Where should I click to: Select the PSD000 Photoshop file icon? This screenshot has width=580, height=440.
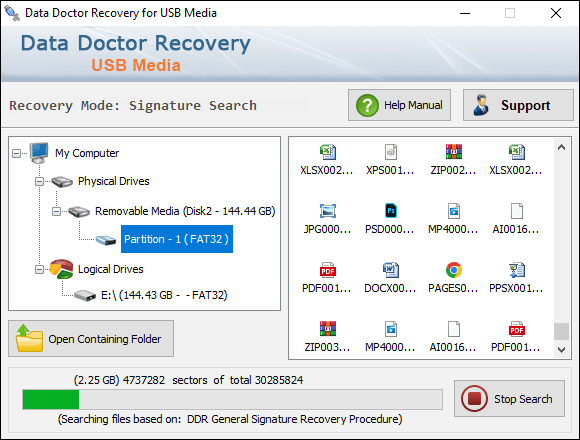tap(391, 211)
